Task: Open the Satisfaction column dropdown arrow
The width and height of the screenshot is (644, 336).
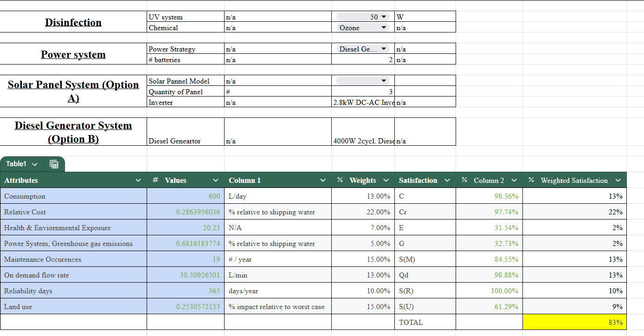Action: [447, 180]
